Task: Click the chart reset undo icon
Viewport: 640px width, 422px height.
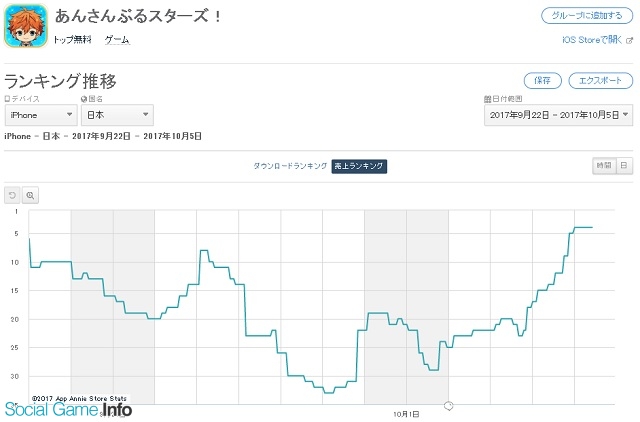Action: click(x=13, y=196)
